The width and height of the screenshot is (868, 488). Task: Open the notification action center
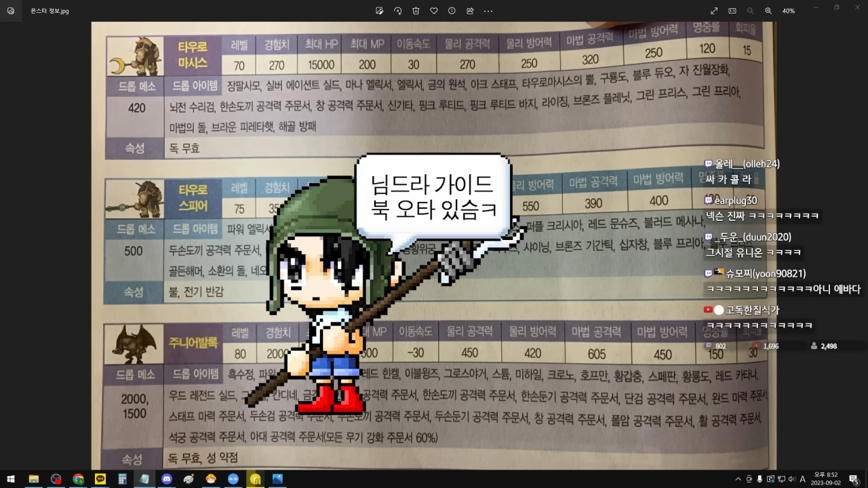(854, 479)
